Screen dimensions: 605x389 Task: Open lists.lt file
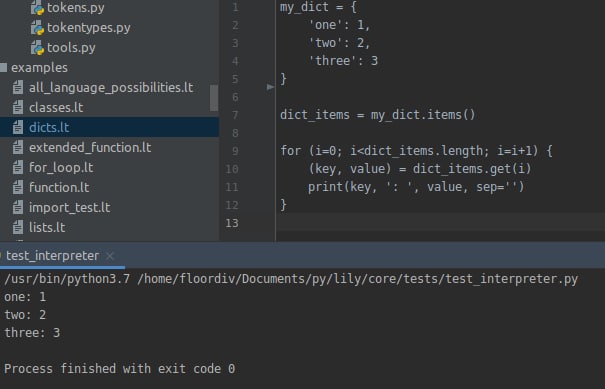pos(47,228)
